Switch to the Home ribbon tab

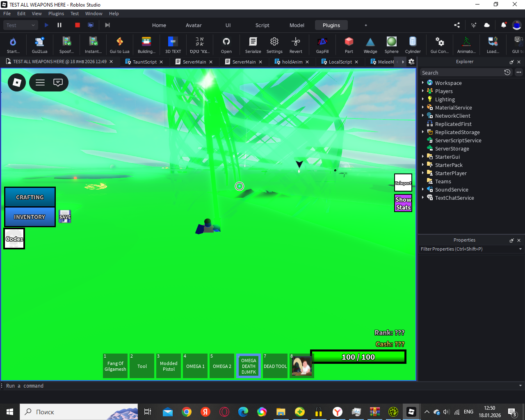[159, 25]
